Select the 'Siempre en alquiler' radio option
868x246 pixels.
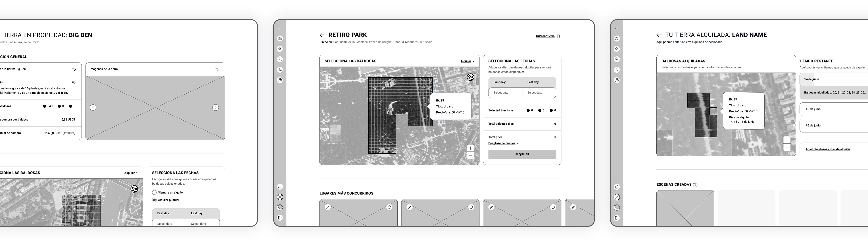(154, 192)
